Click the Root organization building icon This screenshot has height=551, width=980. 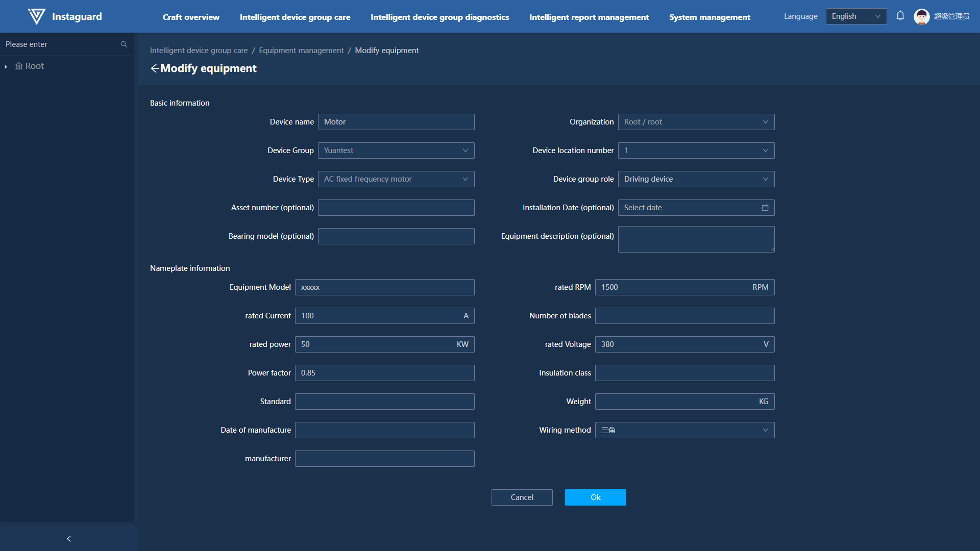(19, 66)
